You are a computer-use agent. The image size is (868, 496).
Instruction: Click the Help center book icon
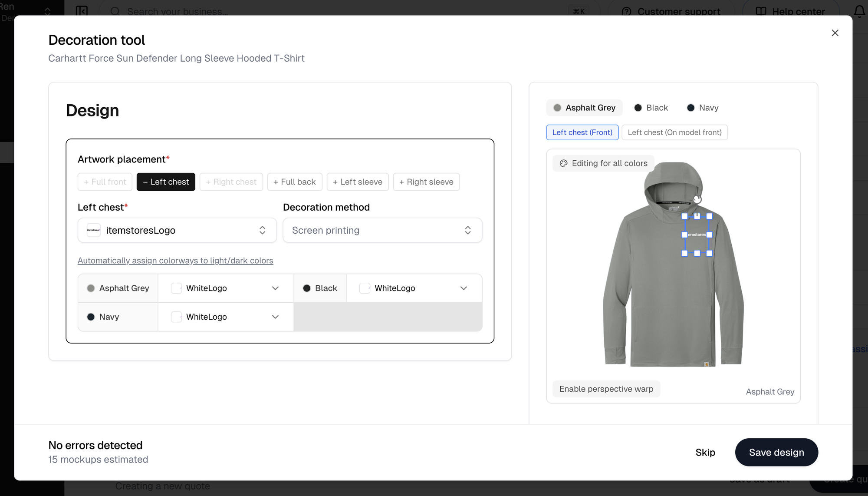pyautogui.click(x=761, y=11)
